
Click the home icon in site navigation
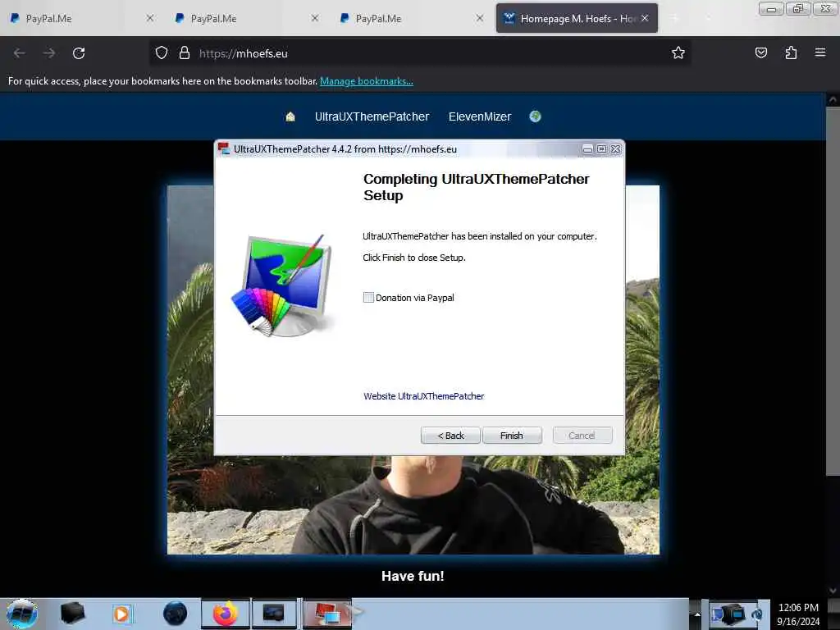290,116
